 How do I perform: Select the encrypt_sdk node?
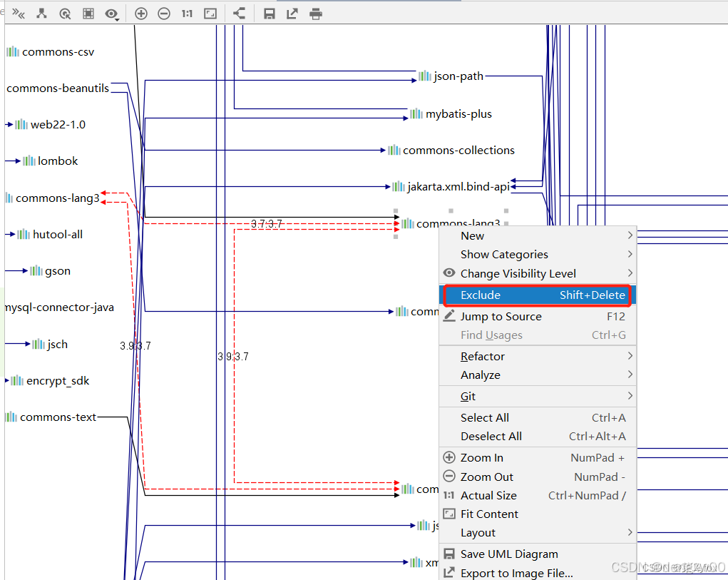point(50,381)
